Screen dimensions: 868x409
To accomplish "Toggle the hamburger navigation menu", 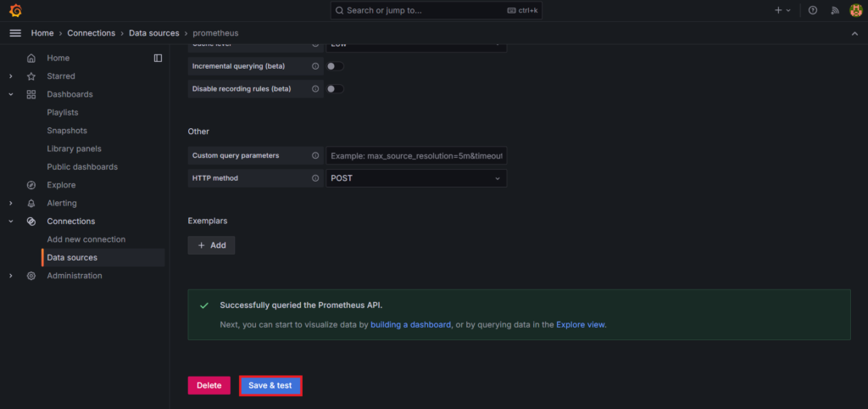I will click(x=15, y=33).
